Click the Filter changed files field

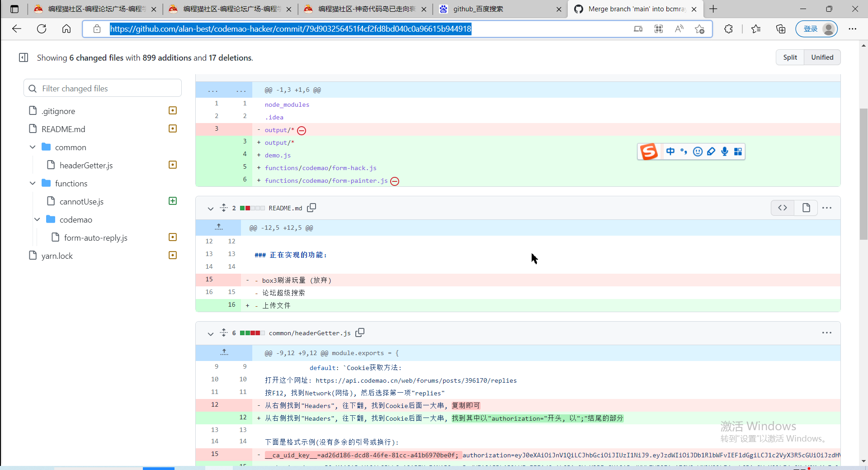pos(103,88)
